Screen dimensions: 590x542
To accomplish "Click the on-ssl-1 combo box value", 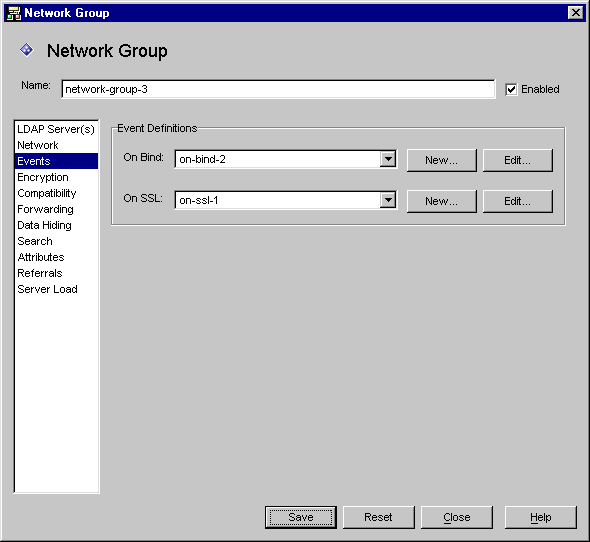I will click(278, 200).
